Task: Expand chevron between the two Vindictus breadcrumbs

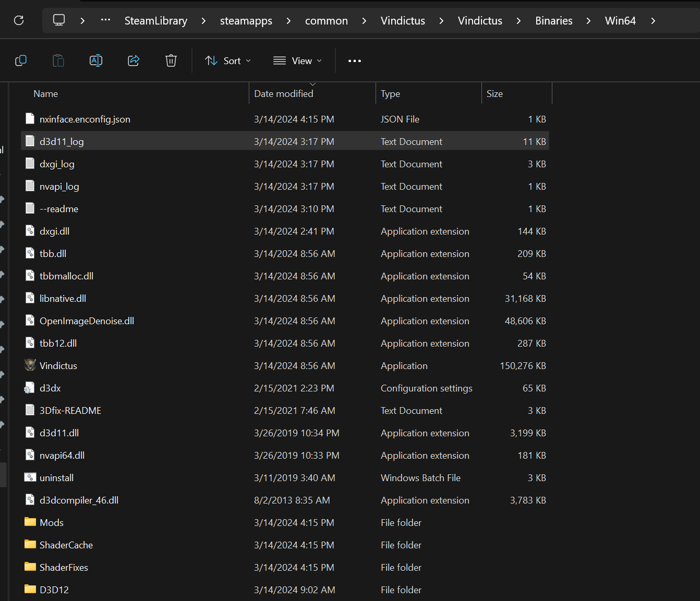Action: (x=441, y=21)
